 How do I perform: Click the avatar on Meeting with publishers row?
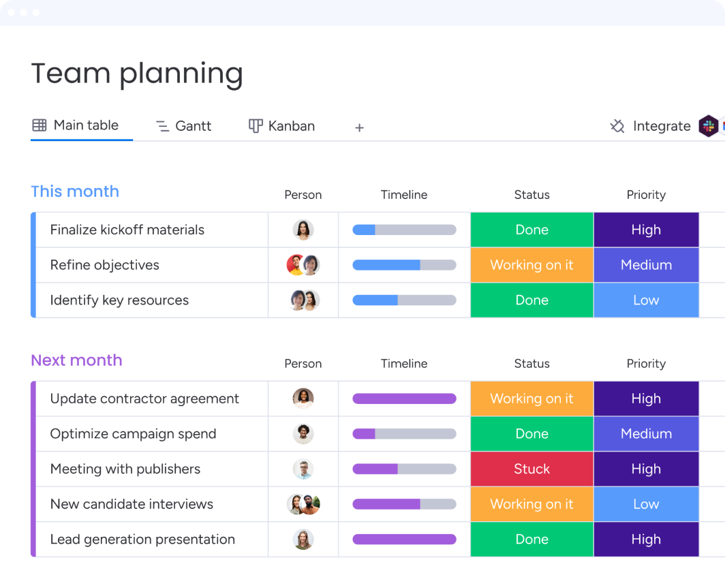303,469
